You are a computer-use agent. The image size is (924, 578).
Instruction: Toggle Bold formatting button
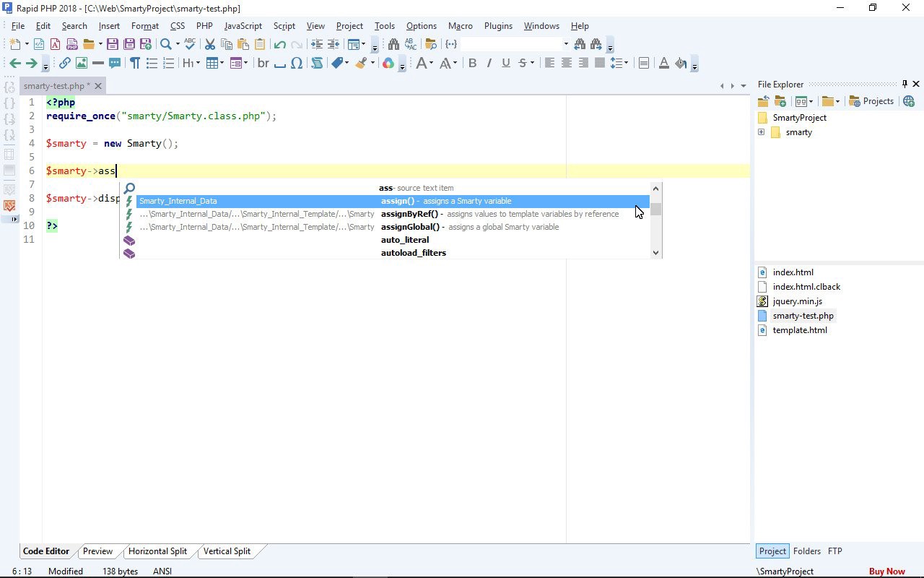472,64
